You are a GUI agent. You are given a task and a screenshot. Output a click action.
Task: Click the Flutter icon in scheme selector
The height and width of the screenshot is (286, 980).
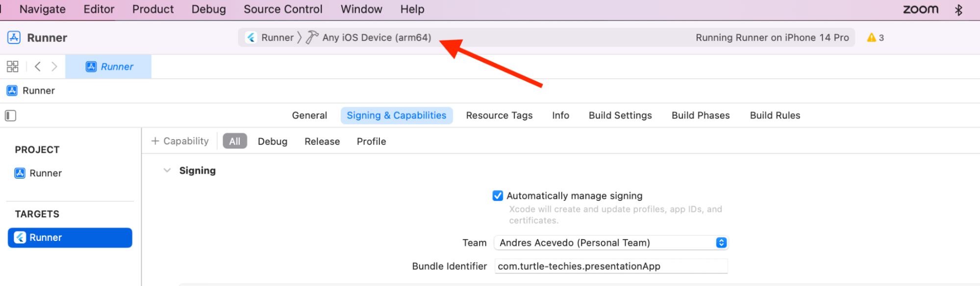[251, 38]
